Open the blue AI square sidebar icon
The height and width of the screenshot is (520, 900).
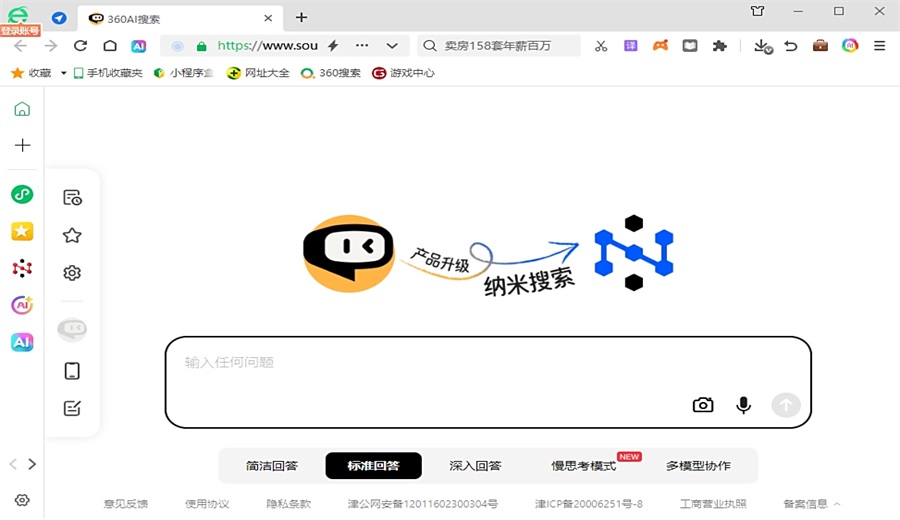click(22, 342)
